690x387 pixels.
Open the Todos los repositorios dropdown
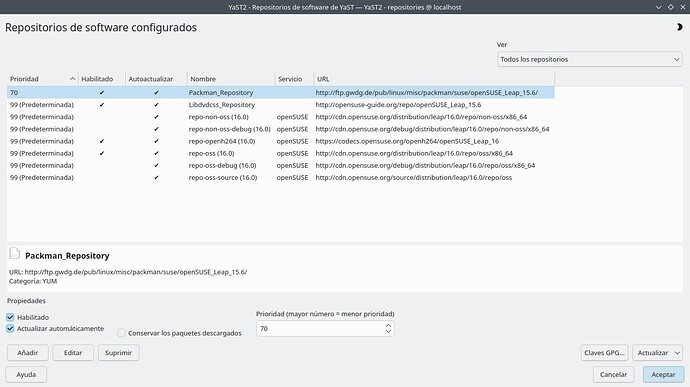[x=590, y=59]
